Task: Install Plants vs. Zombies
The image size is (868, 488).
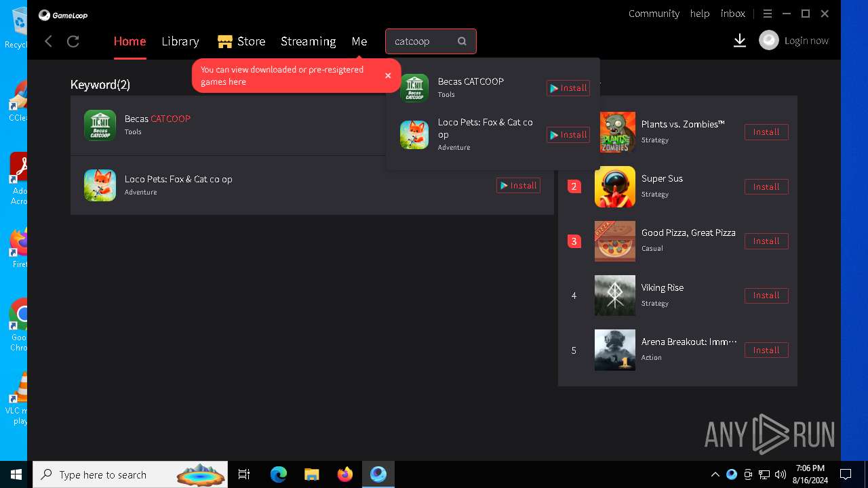Action: tap(766, 132)
